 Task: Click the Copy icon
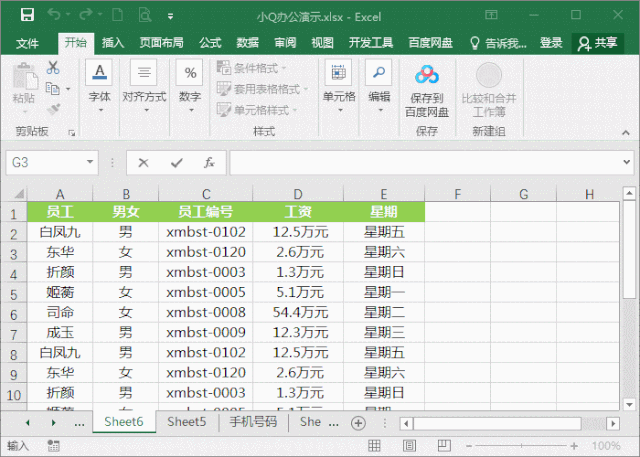pos(53,89)
